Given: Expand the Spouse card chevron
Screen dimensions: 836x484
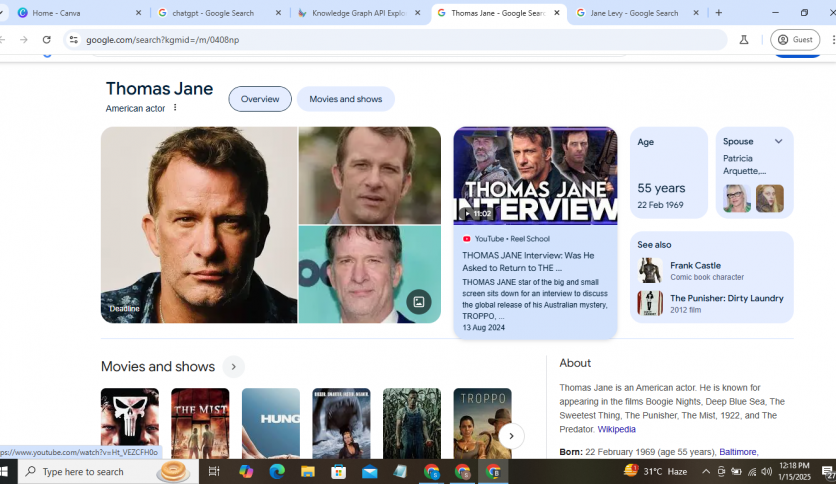Looking at the screenshot, I should [778, 141].
